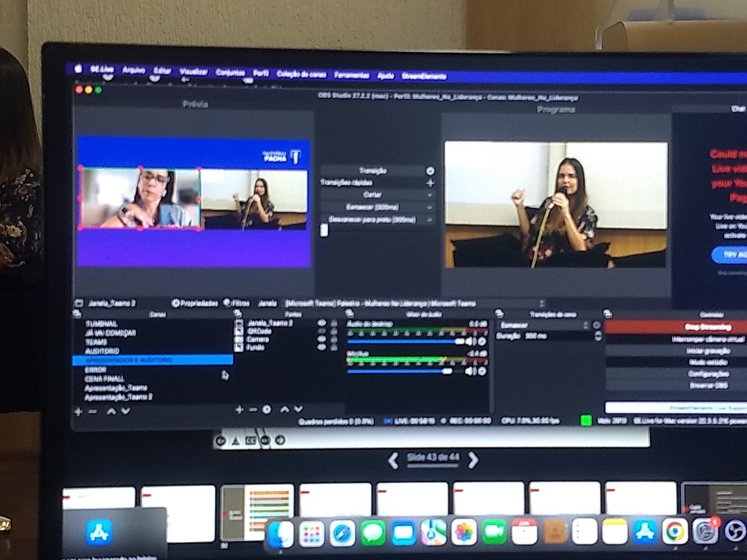Click the Transição settings gear icon
The width and height of the screenshot is (747, 560).
click(430, 171)
